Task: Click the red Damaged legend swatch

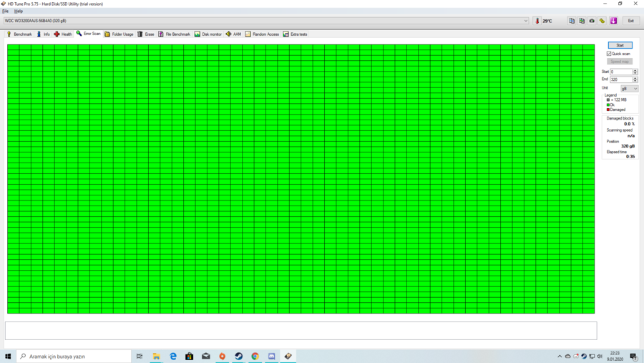Action: point(608,110)
